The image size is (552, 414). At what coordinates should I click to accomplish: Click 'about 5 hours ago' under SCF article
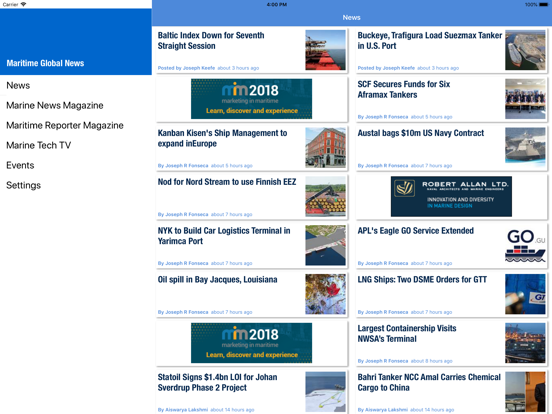click(431, 117)
